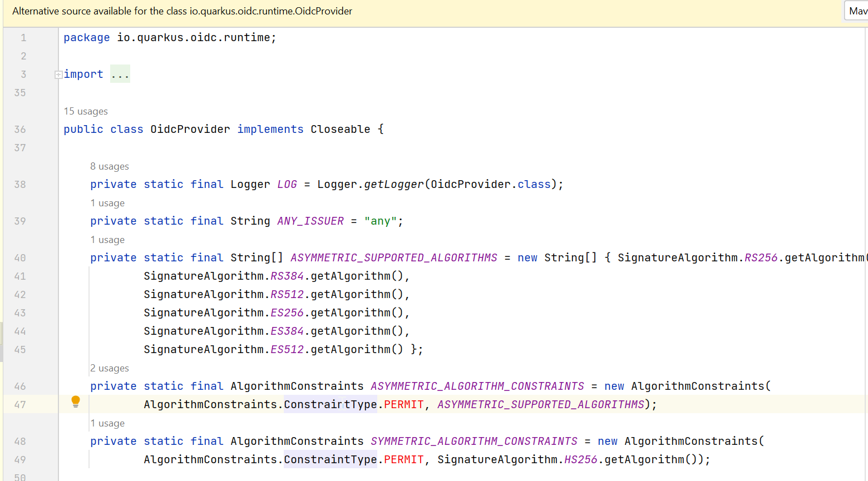
Task: Click PERMIT on line 47
Action: pos(404,404)
